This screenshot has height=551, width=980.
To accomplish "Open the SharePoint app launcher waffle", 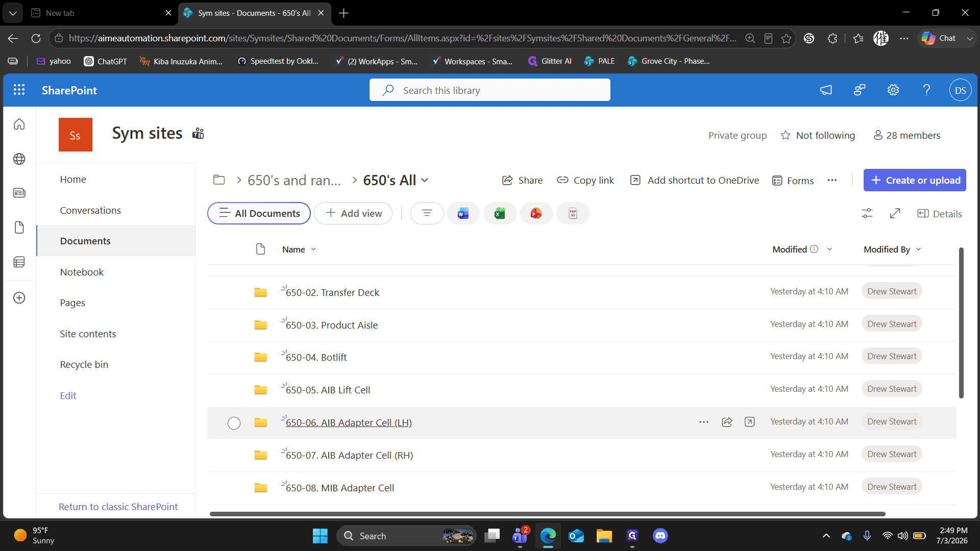I will click(19, 90).
